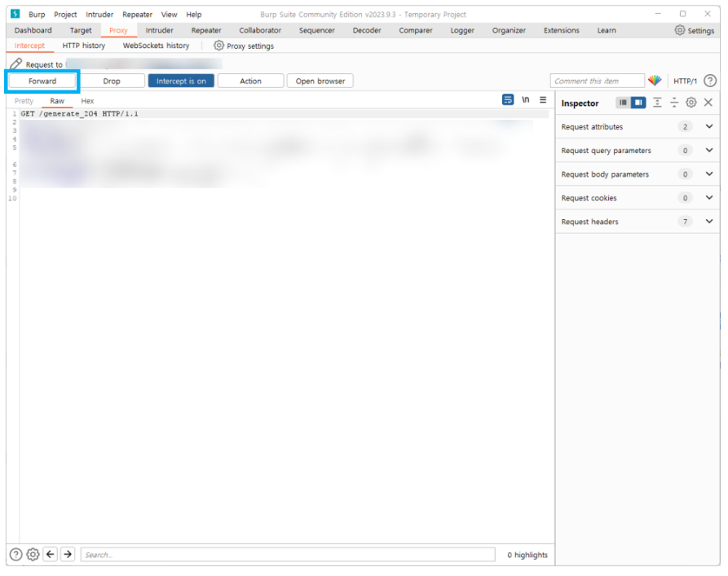This screenshot has width=728, height=576.
Task: Choose a highlight color from rainbow icon
Action: pyautogui.click(x=655, y=81)
